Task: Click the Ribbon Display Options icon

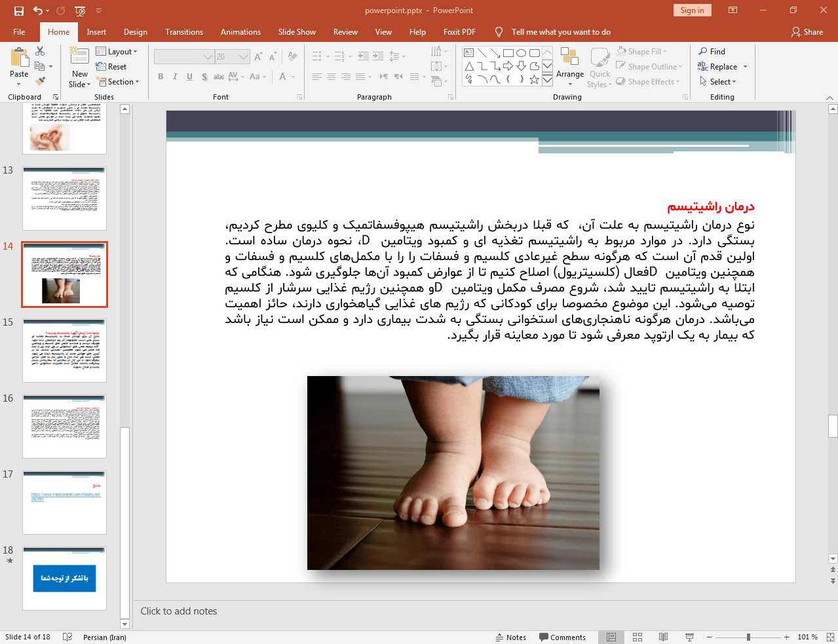Action: (733, 10)
